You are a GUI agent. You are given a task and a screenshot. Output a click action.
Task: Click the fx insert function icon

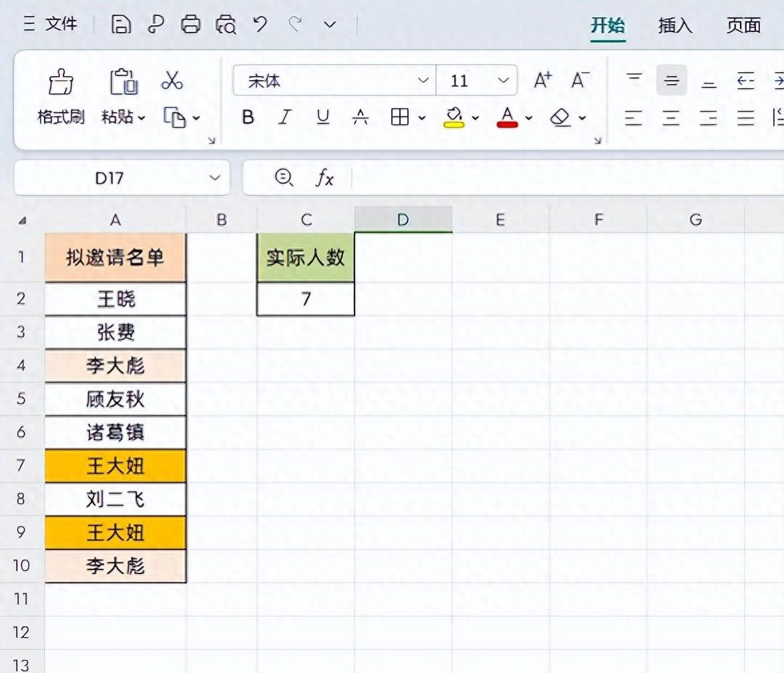click(325, 178)
